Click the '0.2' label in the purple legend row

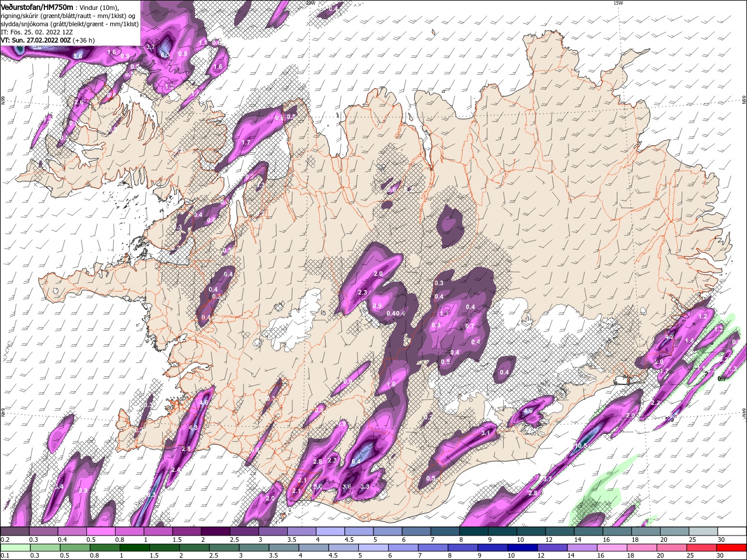coord(5,540)
